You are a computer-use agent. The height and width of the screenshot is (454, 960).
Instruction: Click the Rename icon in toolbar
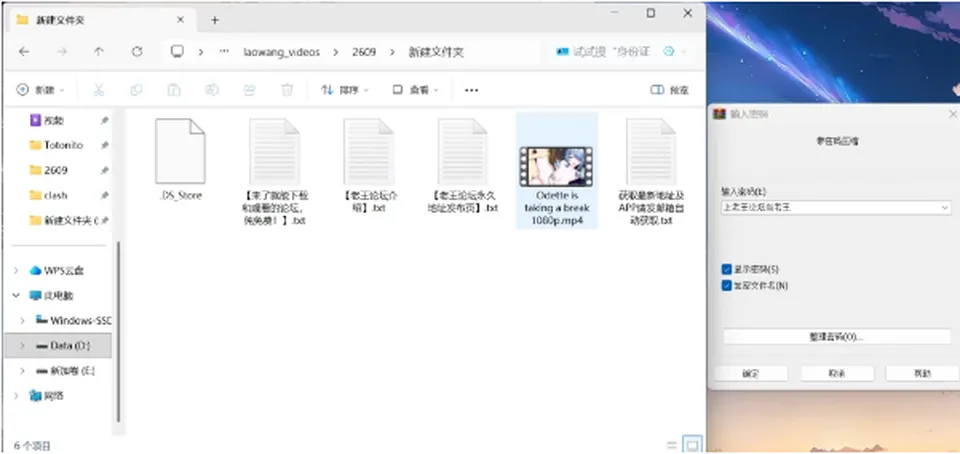point(211,90)
